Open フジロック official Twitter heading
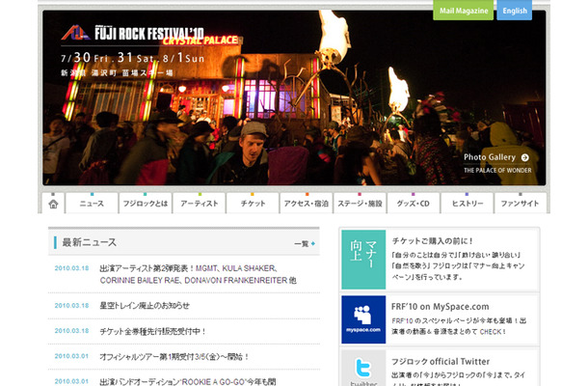The width and height of the screenshot is (588, 386). click(441, 362)
